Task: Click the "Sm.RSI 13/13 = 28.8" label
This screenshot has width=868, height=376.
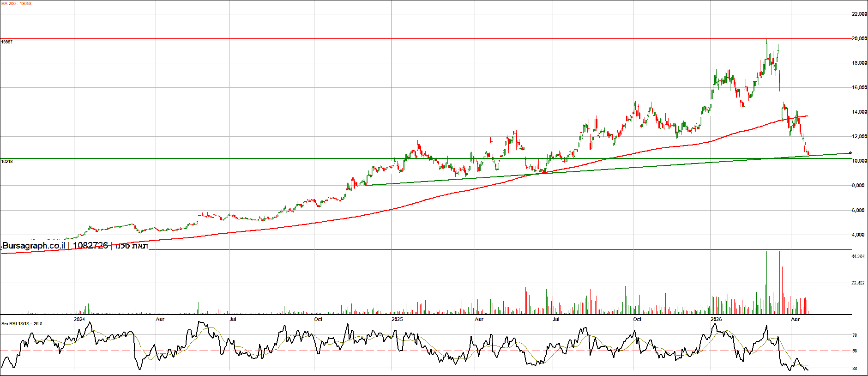Action: 22,323
